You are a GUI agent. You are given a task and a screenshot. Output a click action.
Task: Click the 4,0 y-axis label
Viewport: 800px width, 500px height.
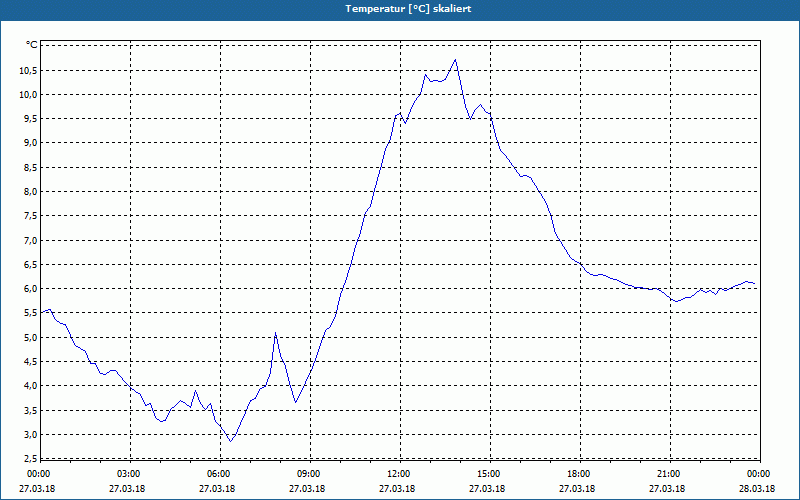click(x=31, y=386)
